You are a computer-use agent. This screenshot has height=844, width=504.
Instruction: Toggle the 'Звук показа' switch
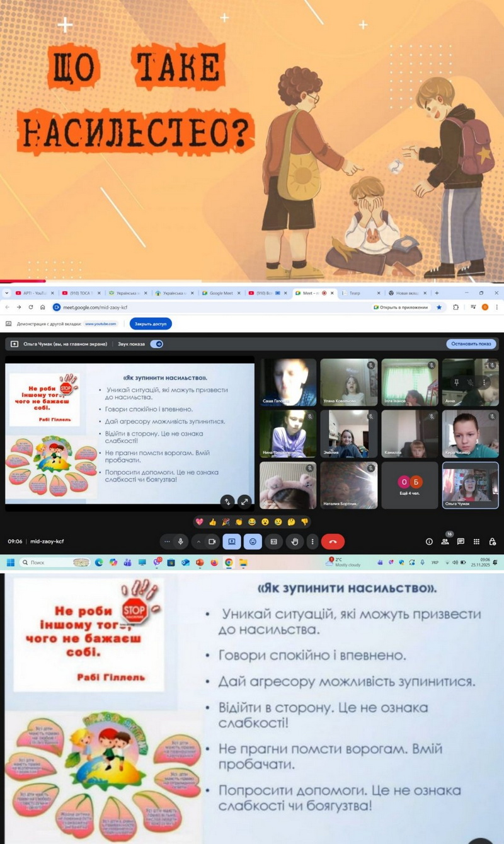[x=156, y=344]
